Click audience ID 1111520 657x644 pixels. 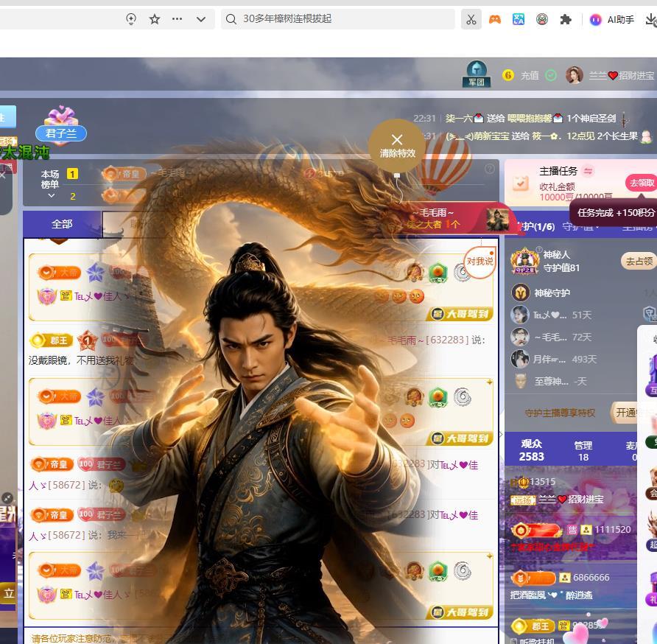pos(613,530)
